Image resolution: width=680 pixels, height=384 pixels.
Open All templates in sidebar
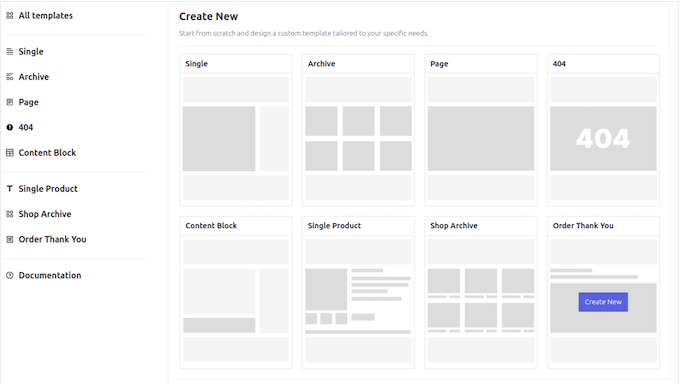point(46,16)
